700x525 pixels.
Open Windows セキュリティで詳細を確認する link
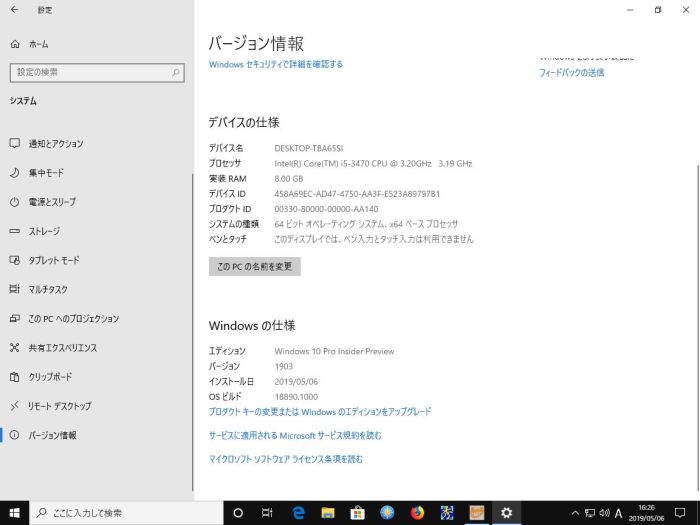275,64
